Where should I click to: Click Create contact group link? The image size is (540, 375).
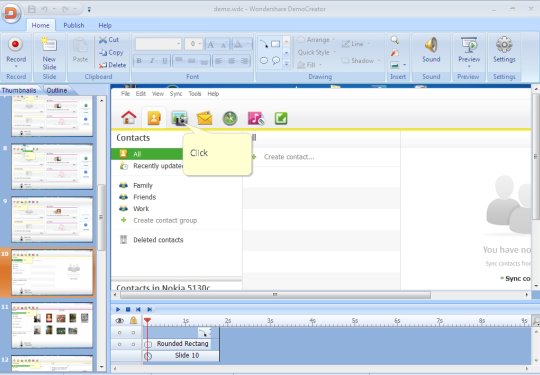pos(165,220)
